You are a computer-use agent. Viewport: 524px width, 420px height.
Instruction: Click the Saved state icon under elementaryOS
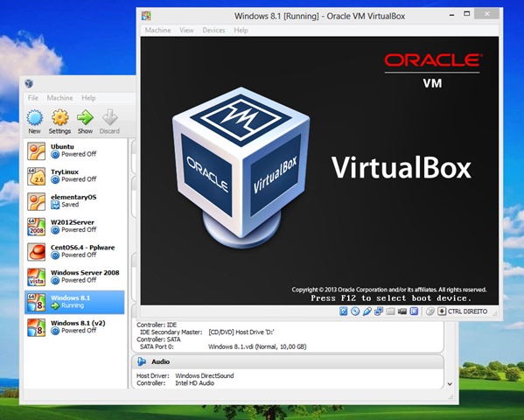click(x=55, y=205)
